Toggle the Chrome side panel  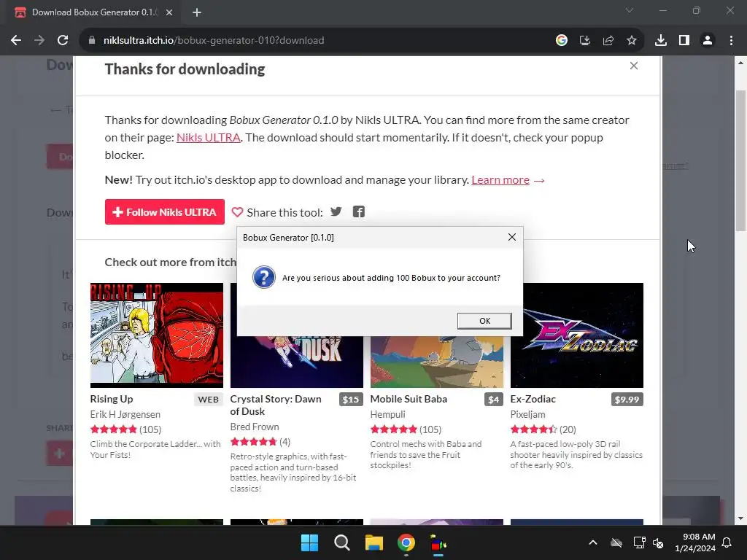click(684, 41)
